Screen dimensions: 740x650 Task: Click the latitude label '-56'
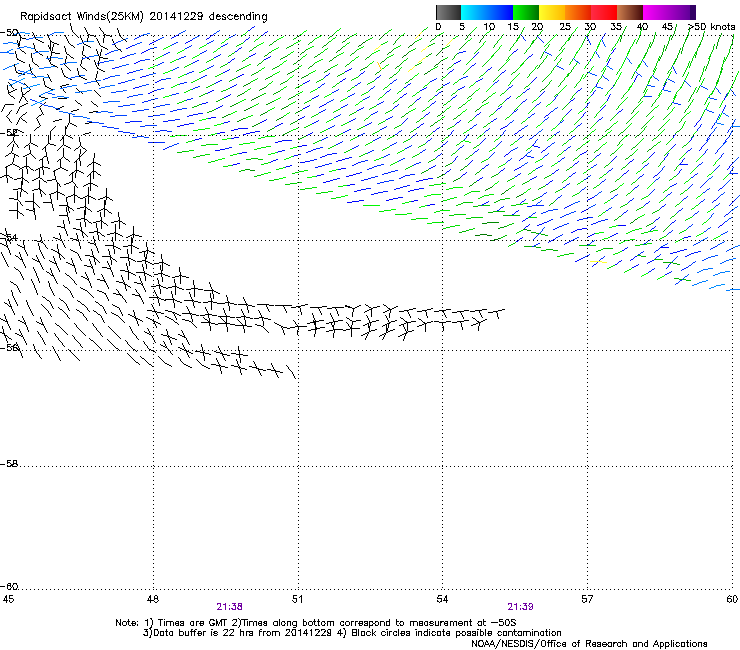click(x=9, y=347)
